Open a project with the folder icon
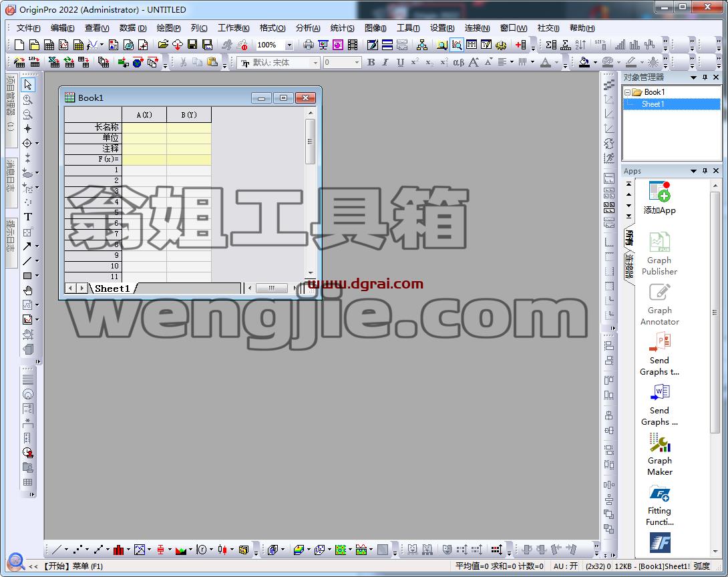Screen dimensions: 728x577 (x=162, y=45)
